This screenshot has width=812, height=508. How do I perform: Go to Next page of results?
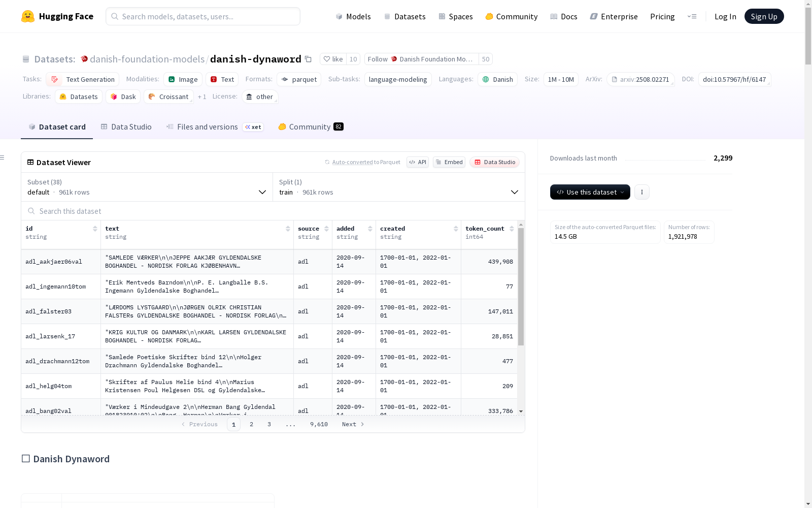tap(353, 424)
